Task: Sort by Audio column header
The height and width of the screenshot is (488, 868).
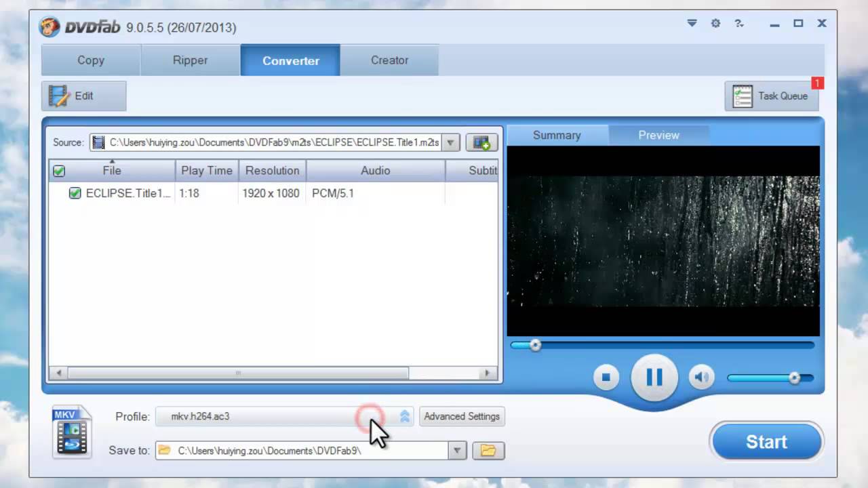Action: [375, 171]
